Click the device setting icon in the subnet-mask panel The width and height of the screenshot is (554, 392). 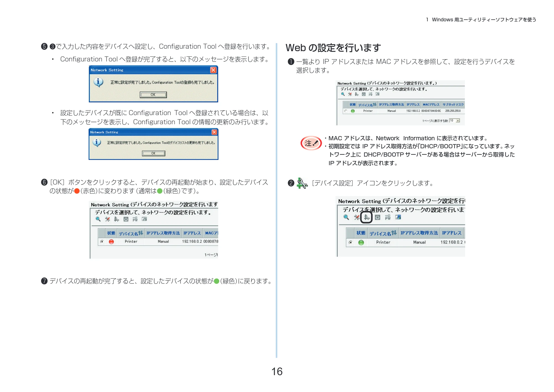[357, 94]
